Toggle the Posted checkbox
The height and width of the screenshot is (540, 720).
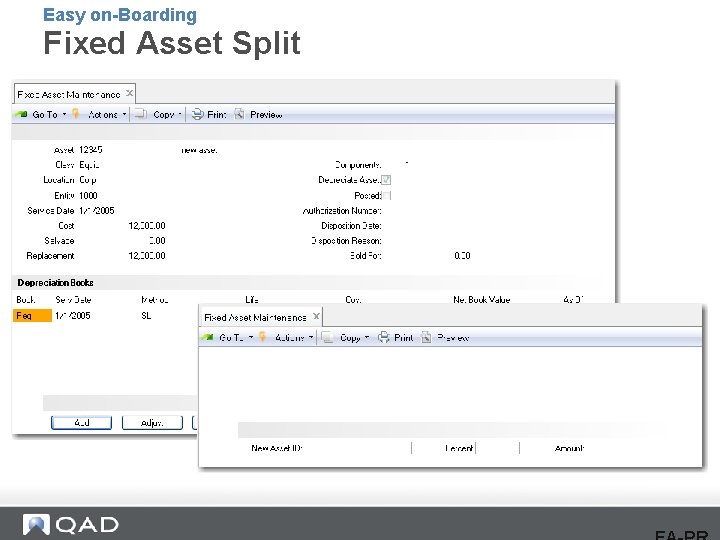387,196
